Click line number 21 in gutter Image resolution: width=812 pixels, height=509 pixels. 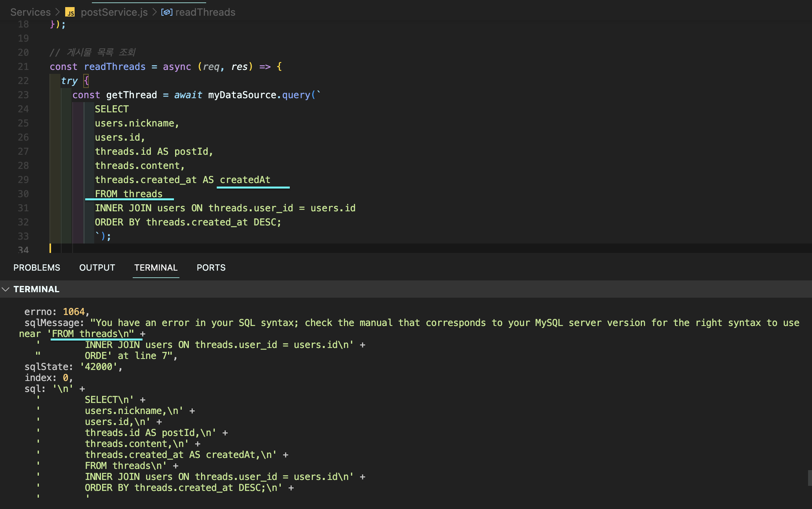point(23,67)
